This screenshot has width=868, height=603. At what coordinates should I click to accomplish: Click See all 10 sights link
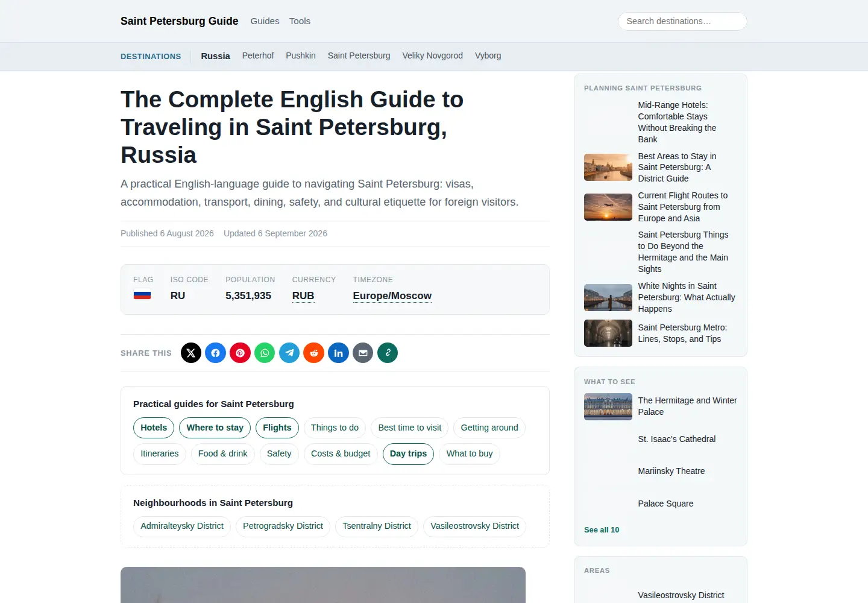pos(602,530)
